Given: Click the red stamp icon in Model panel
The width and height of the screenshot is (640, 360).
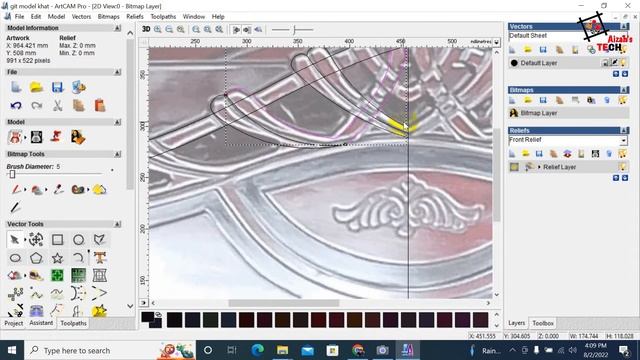Looking at the screenshot, I should pyautogui.click(x=57, y=137).
